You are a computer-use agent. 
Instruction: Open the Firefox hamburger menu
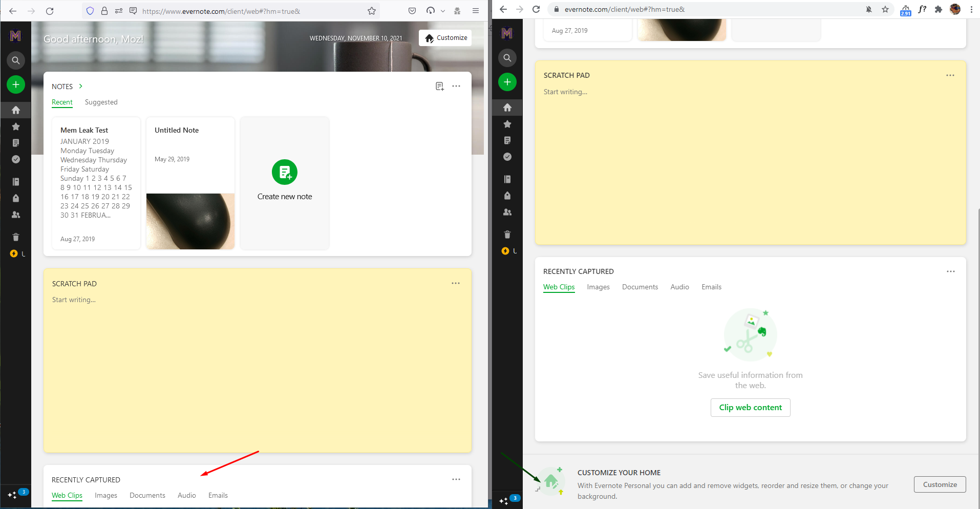(476, 11)
